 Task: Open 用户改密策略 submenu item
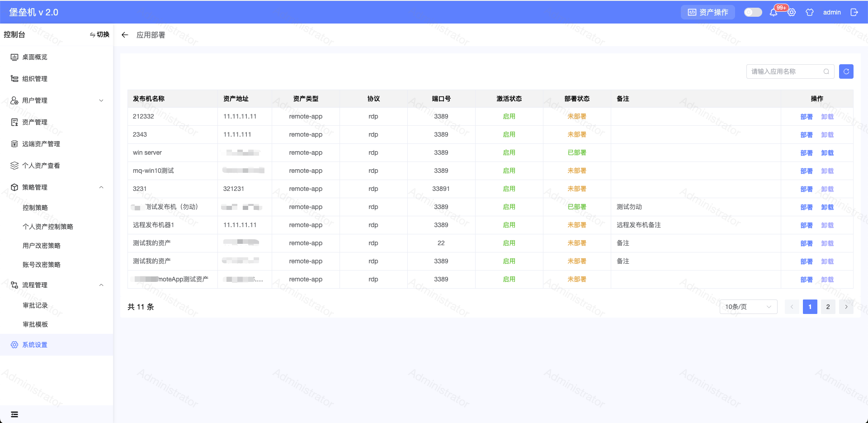pyautogui.click(x=42, y=246)
